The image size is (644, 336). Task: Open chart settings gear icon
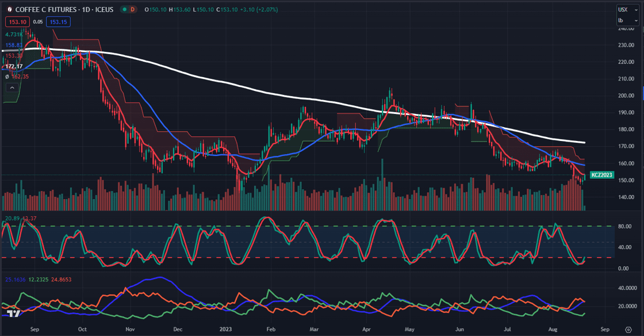point(628,330)
